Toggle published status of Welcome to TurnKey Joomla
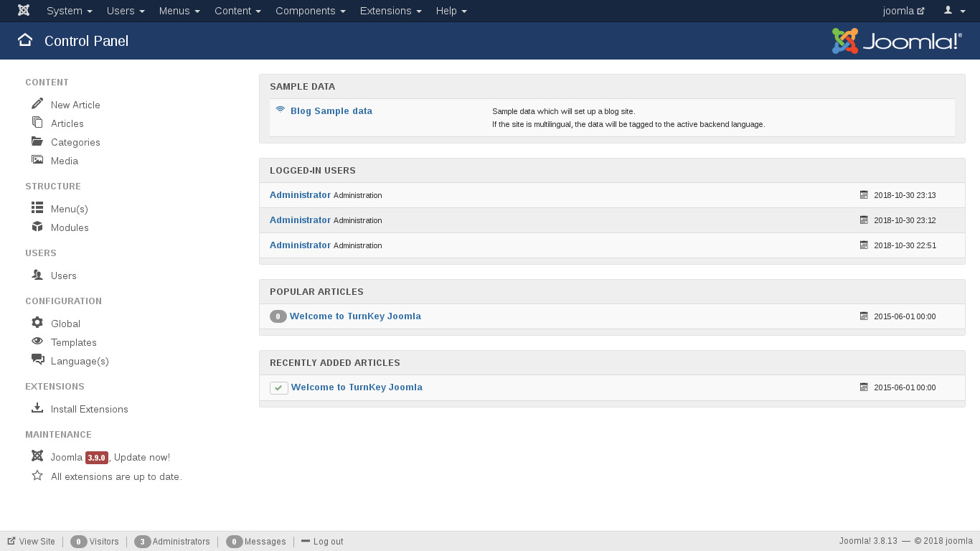The height and width of the screenshot is (551, 980). (x=278, y=388)
